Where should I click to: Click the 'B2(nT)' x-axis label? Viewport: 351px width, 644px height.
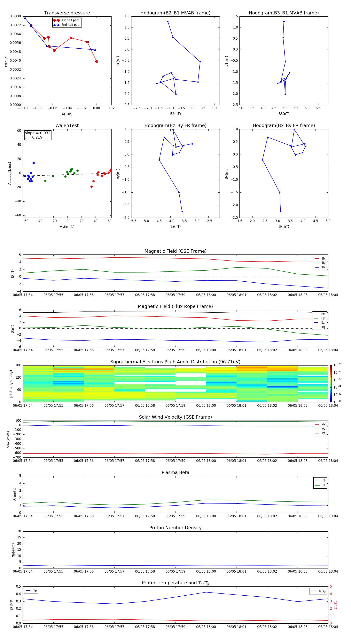[x=175, y=114]
